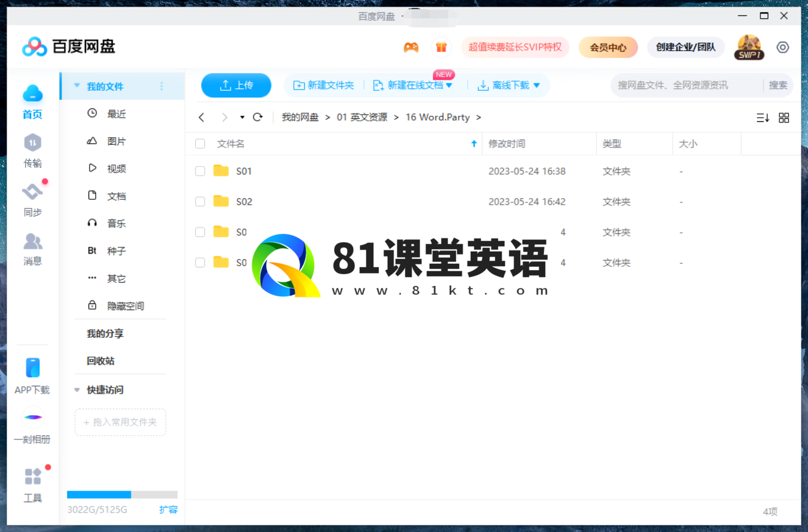Click the SVIP user avatar
The image size is (808, 532).
[x=749, y=47]
